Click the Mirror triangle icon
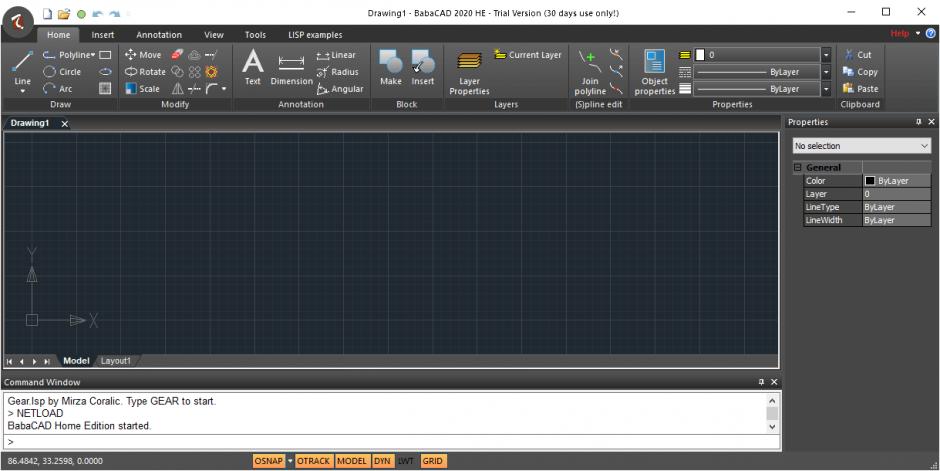 coord(177,89)
